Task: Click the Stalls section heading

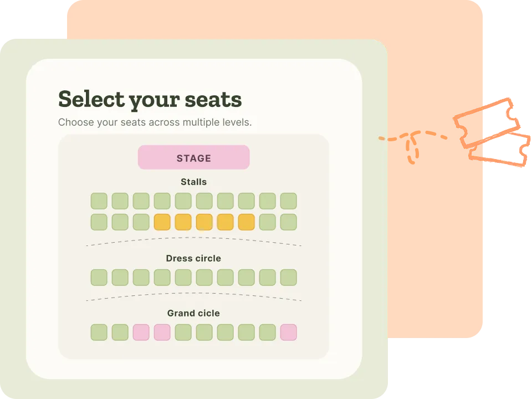Action: (x=193, y=182)
